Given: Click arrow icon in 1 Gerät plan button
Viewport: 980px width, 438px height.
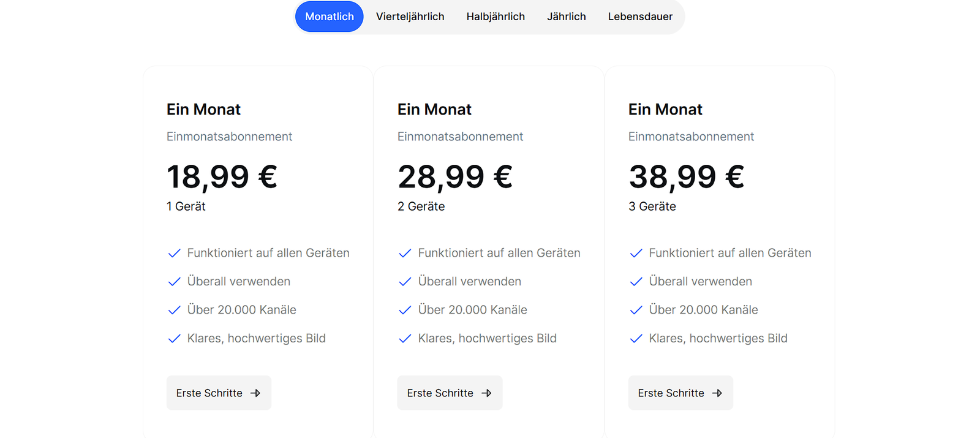Looking at the screenshot, I should (255, 393).
